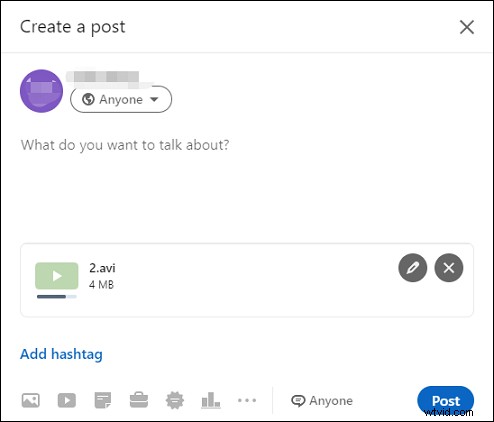Click the 2.avi file name
The image size is (494, 422).
click(x=102, y=268)
